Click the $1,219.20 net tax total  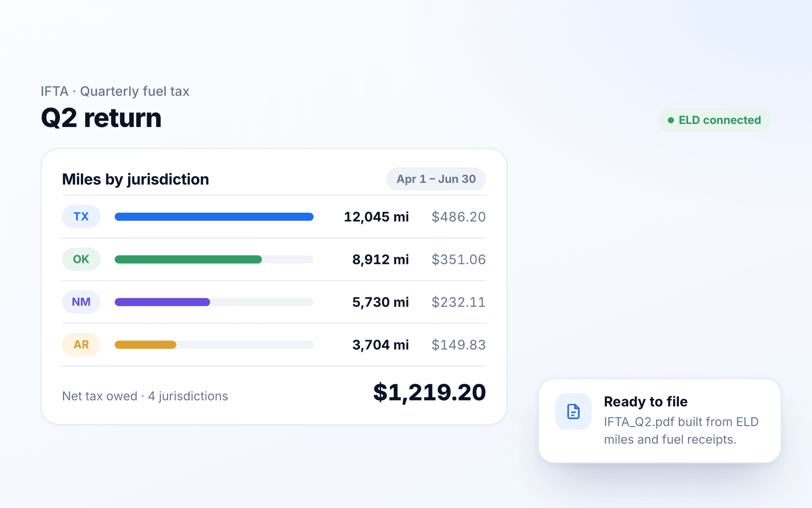[x=429, y=393]
